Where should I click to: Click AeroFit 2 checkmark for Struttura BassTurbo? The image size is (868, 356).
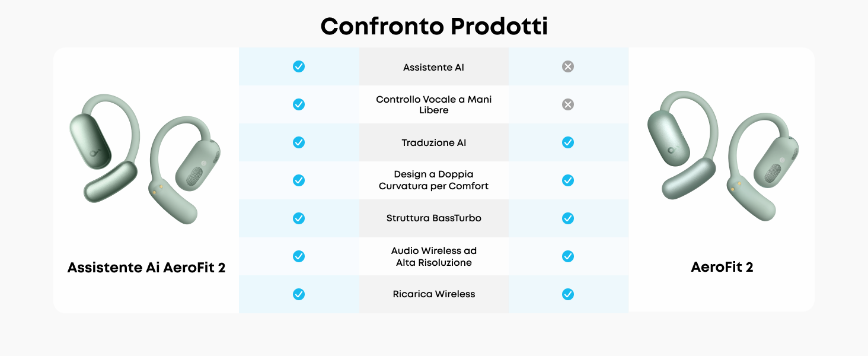(x=568, y=218)
